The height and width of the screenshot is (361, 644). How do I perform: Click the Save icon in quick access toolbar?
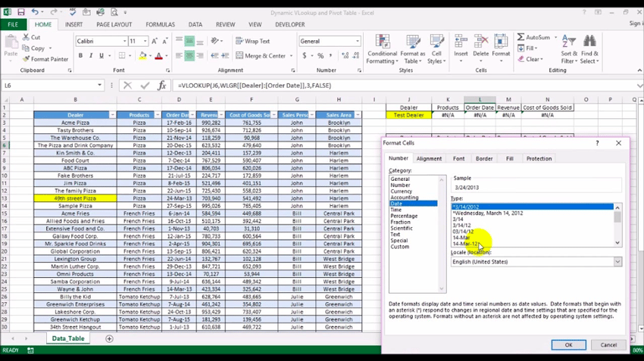coord(21,12)
